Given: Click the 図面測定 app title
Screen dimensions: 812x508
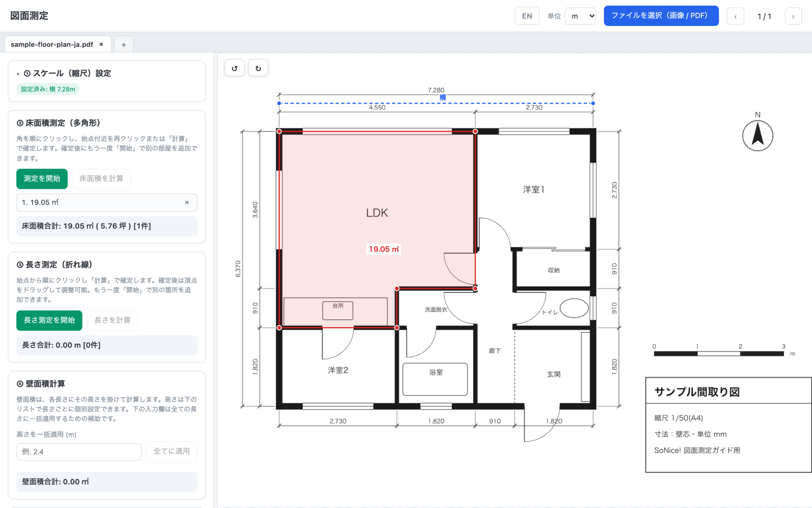Looking at the screenshot, I should coord(29,16).
